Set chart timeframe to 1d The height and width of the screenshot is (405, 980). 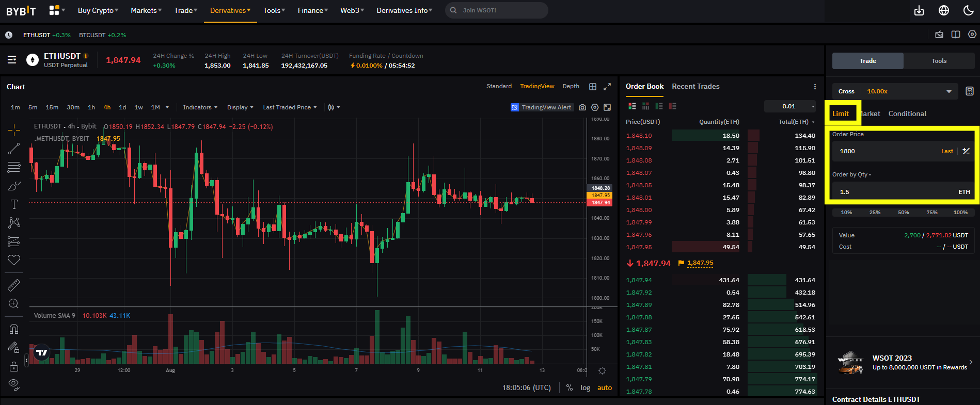click(x=122, y=107)
